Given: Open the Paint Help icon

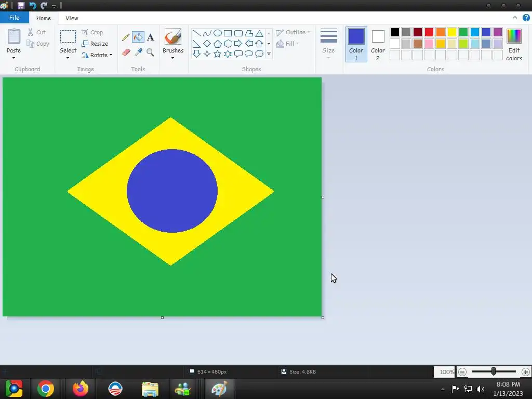Looking at the screenshot, I should (526, 18).
